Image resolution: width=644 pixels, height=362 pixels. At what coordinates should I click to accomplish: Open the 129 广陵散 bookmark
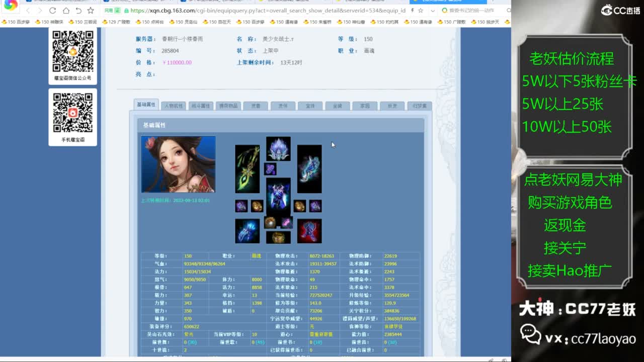116,22
